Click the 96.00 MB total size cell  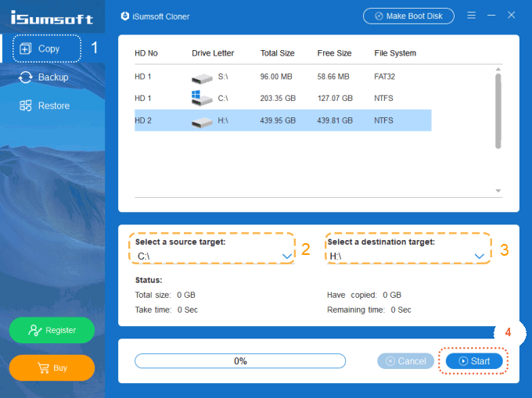tap(276, 77)
